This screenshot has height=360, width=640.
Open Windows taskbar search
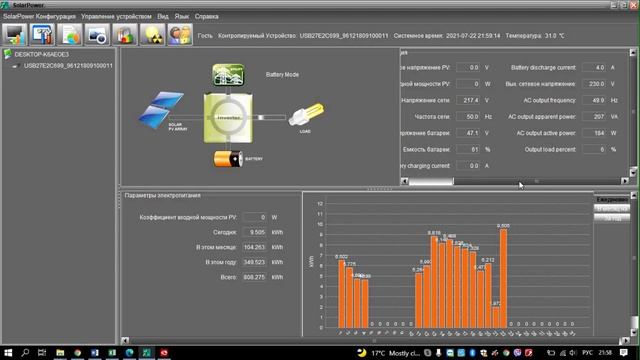pos(25,353)
